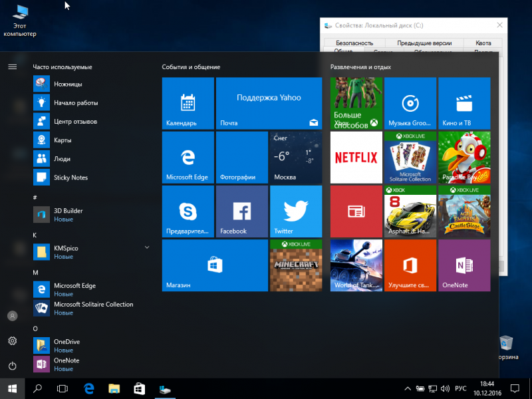
Task: Open 3D Builder from app list
Action: [x=92, y=215]
